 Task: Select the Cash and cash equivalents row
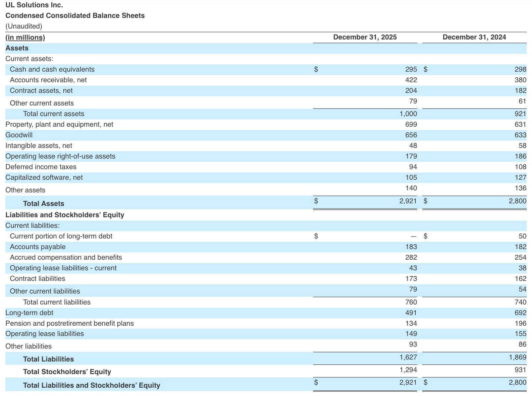tap(52, 69)
